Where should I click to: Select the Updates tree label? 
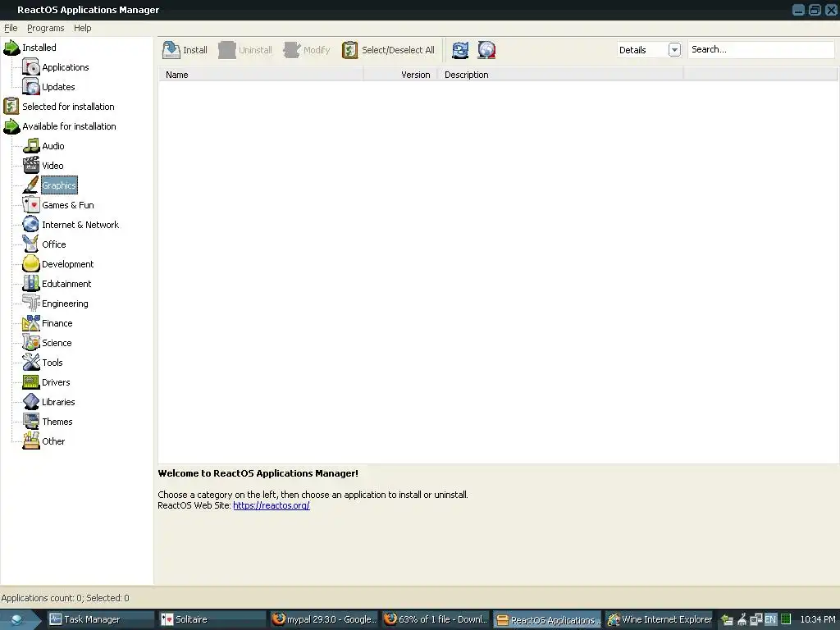(58, 87)
